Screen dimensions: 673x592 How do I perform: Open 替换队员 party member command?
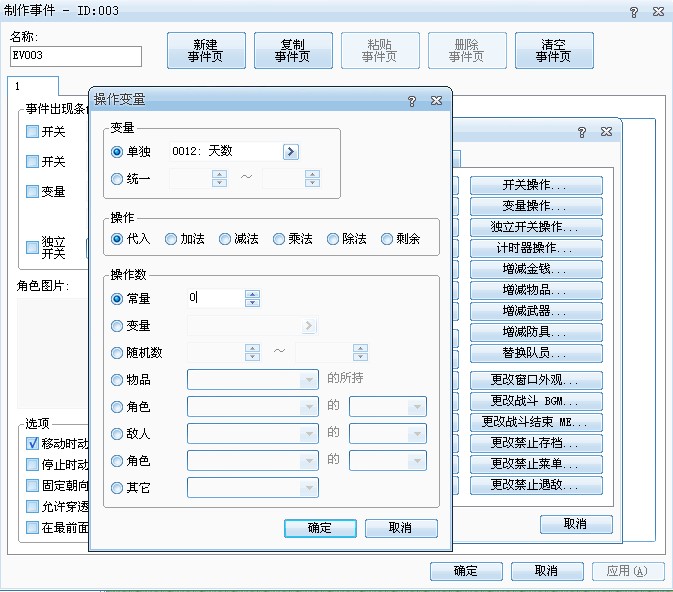(x=536, y=354)
